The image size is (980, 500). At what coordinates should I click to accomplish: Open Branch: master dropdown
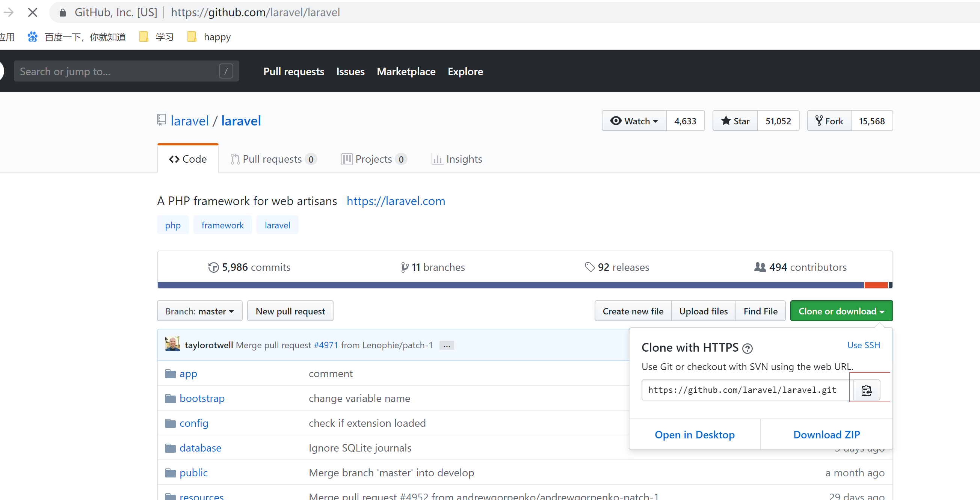point(200,311)
